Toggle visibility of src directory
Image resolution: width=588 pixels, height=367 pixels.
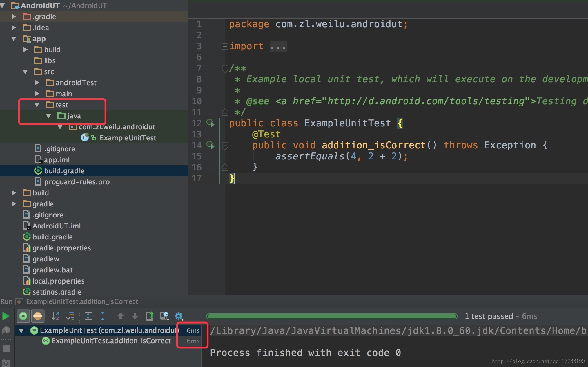click(26, 71)
